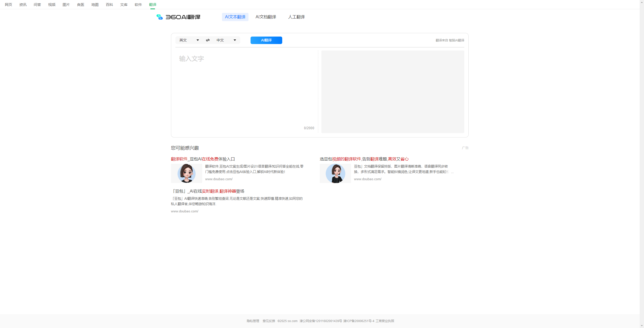Open the 意见反馈 footer link
644x328 pixels.
point(269,321)
